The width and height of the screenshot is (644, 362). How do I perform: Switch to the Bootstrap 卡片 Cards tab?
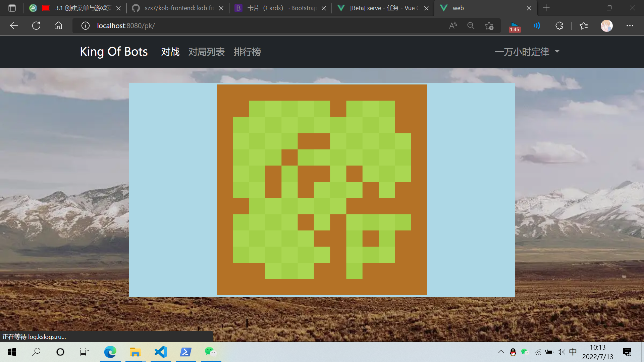pyautogui.click(x=280, y=8)
